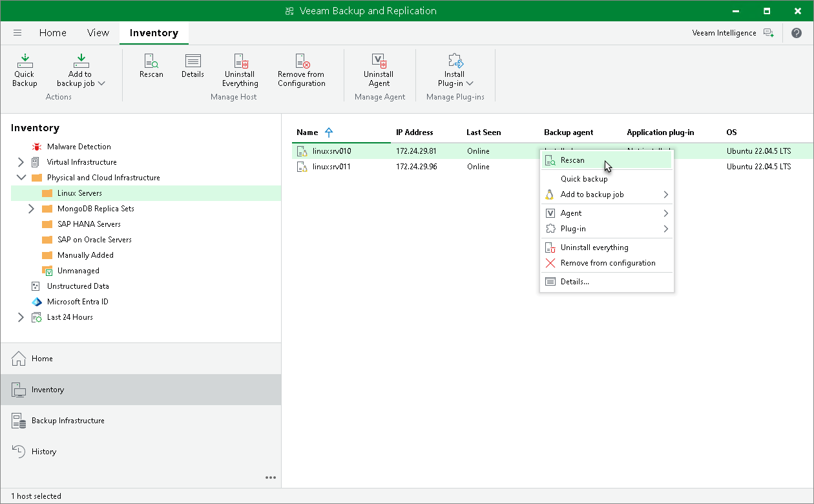Open Backup Infrastructure navigation pane

pos(68,421)
